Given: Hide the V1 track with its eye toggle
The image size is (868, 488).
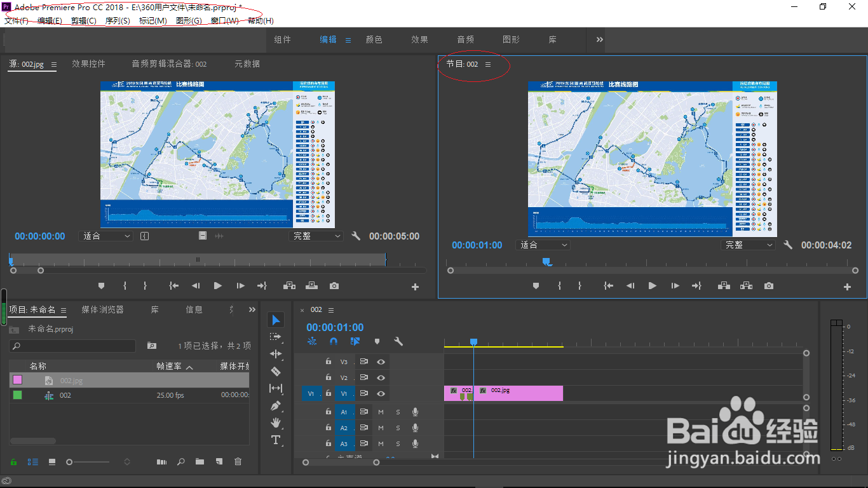Looking at the screenshot, I should (381, 393).
